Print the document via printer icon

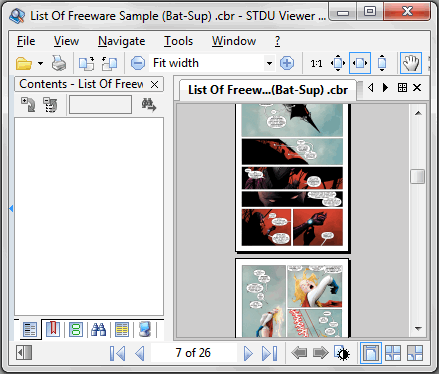59,63
